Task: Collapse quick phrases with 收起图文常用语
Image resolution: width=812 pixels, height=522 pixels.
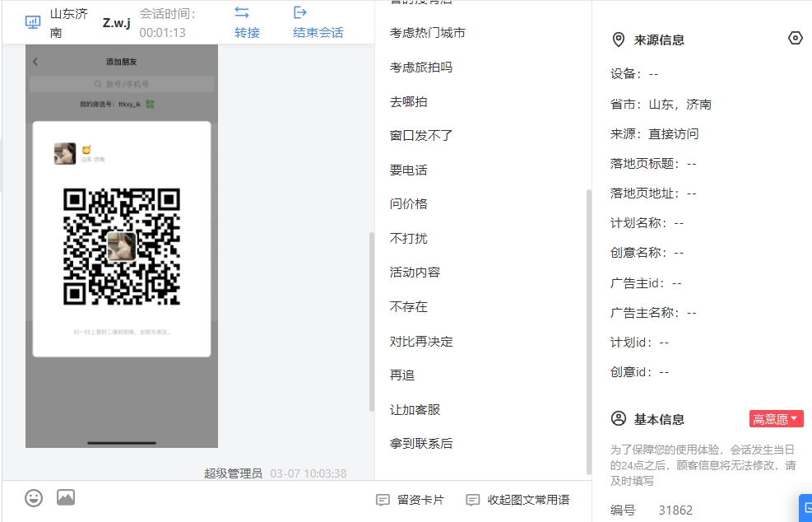Action: pyautogui.click(x=517, y=501)
